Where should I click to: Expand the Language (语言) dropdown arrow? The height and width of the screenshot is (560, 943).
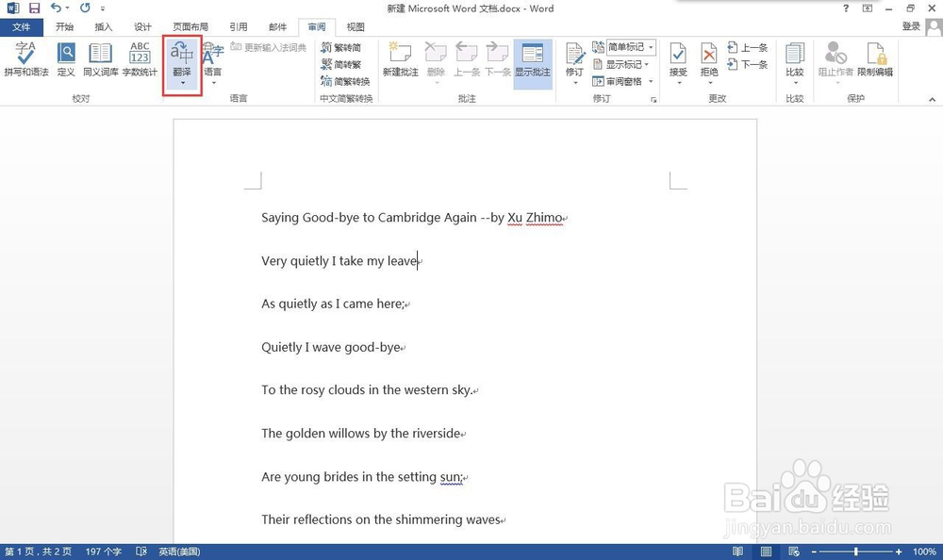[213, 83]
